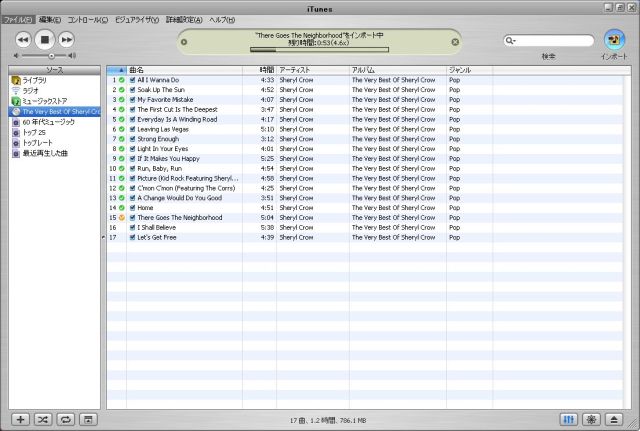Uncheck the My Favorite Mistake checkbox
Image resolution: width=640 pixels, height=431 pixels.
click(132, 100)
